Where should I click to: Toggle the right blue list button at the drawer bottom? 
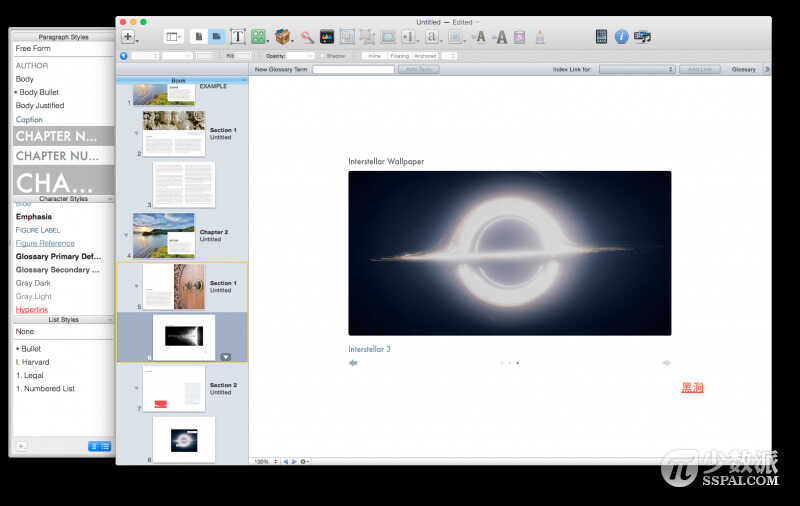click(x=105, y=446)
